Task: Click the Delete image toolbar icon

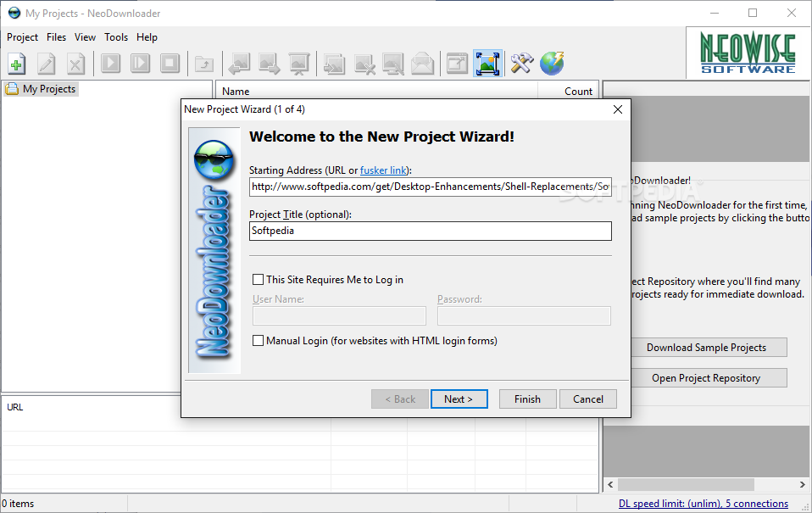Action: [364, 64]
